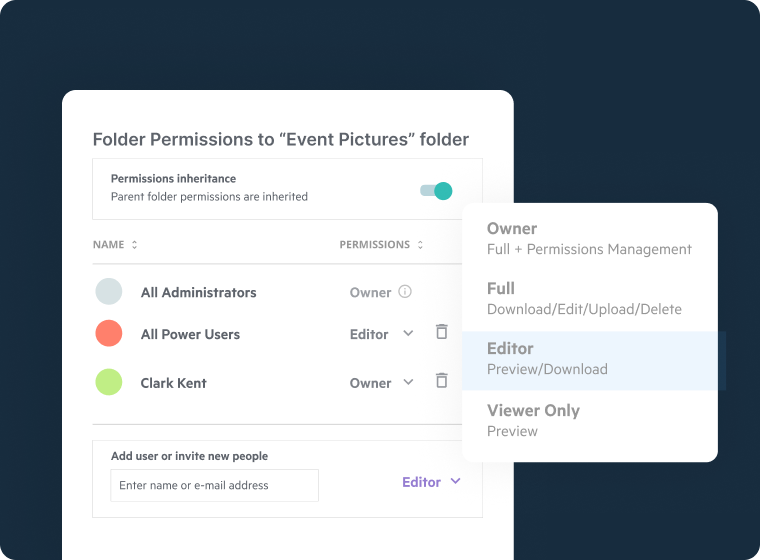The width and height of the screenshot is (760, 560).
Task: Click in name or e-mail address field
Action: click(x=214, y=486)
